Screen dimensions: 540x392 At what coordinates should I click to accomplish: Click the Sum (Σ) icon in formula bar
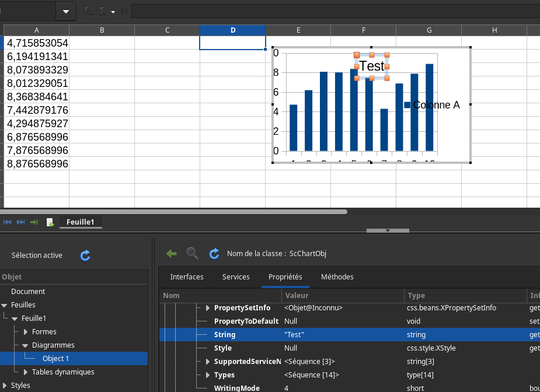pos(103,11)
